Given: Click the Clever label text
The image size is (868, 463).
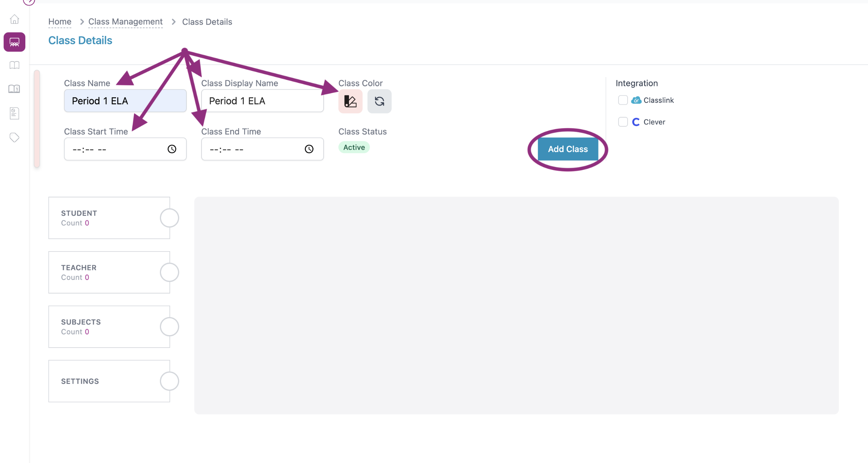Looking at the screenshot, I should click(654, 122).
